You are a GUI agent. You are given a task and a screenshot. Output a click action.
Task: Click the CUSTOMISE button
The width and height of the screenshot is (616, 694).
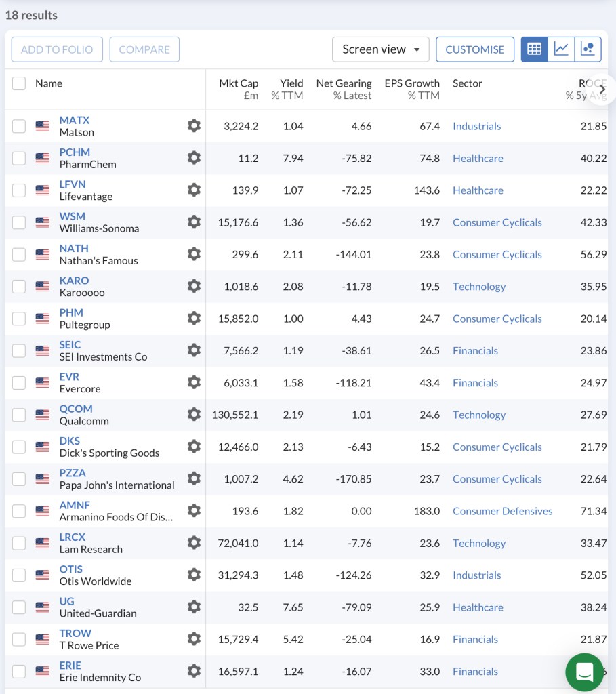click(474, 49)
